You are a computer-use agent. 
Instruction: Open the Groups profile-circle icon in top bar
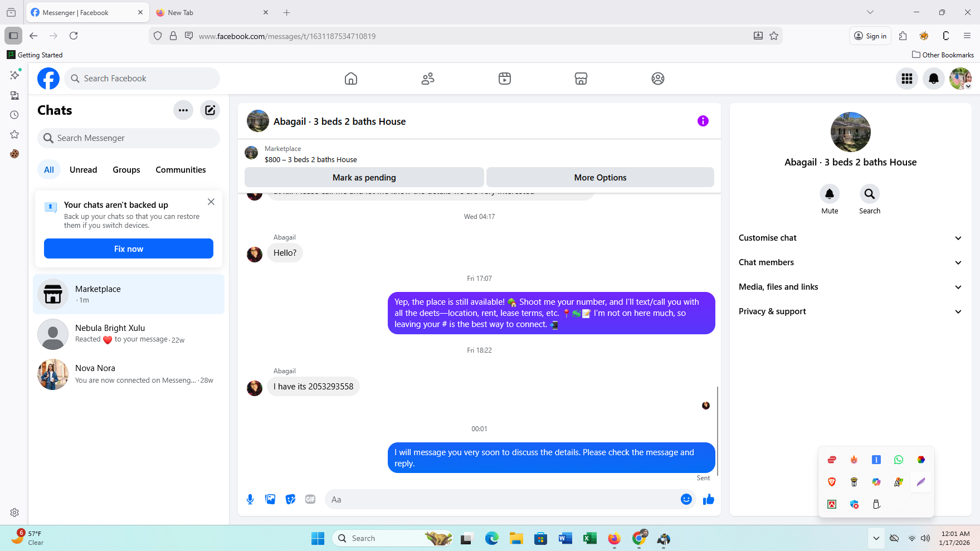658,79
